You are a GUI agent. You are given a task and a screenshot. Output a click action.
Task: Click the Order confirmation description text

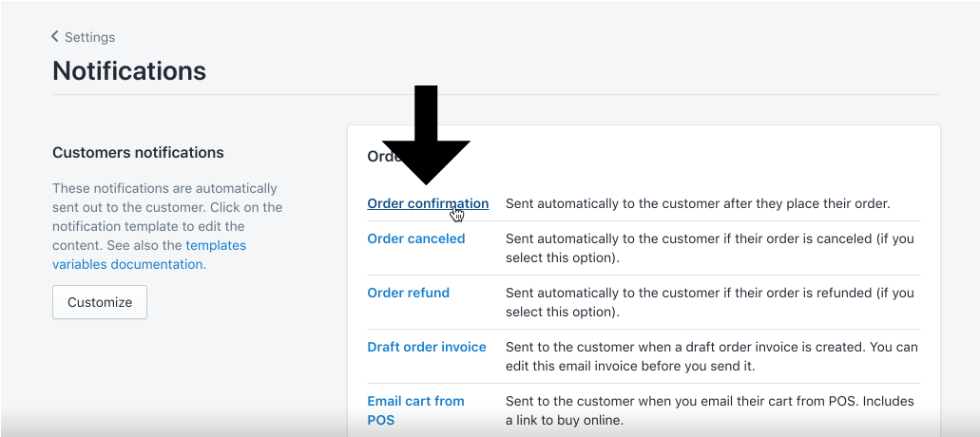697,203
